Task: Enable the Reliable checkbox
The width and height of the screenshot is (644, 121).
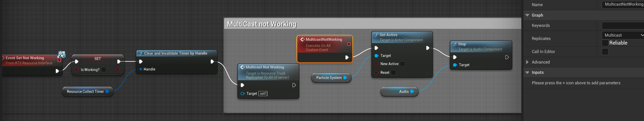Action: (x=605, y=43)
